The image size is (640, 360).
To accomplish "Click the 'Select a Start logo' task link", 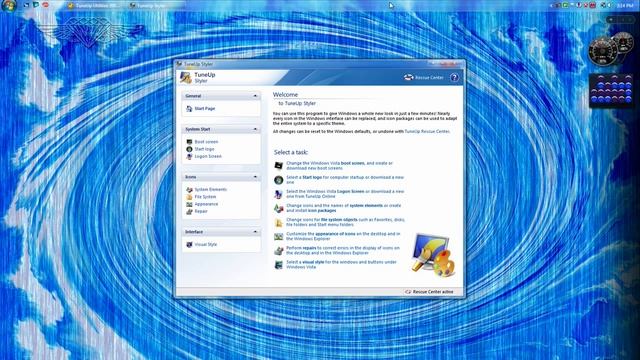I will pyautogui.click(x=345, y=180).
